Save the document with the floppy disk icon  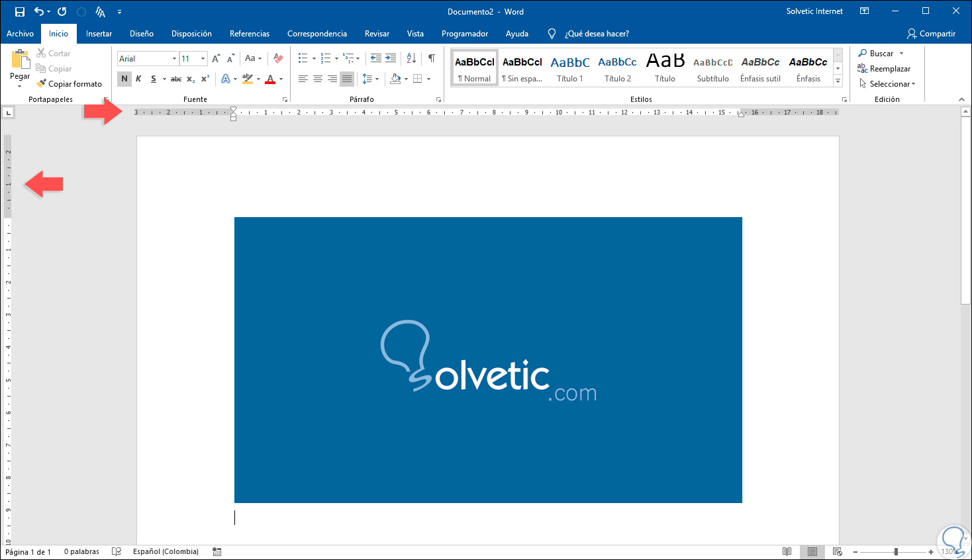20,12
